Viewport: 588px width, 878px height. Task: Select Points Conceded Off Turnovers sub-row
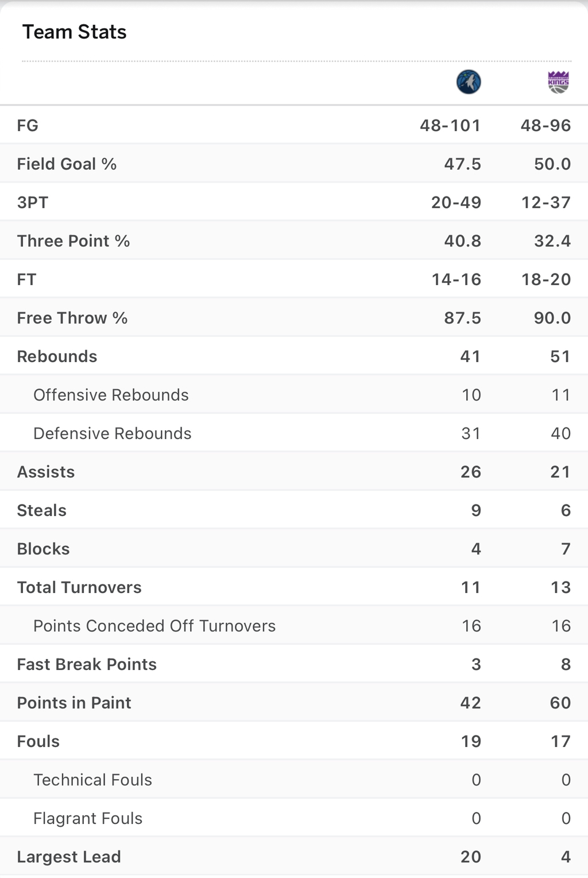click(x=294, y=626)
